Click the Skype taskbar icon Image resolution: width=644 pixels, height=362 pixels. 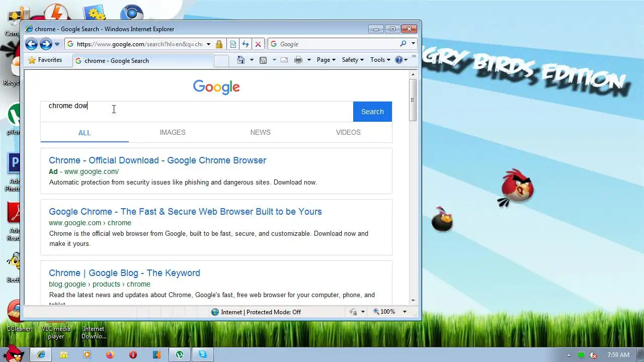[203, 354]
